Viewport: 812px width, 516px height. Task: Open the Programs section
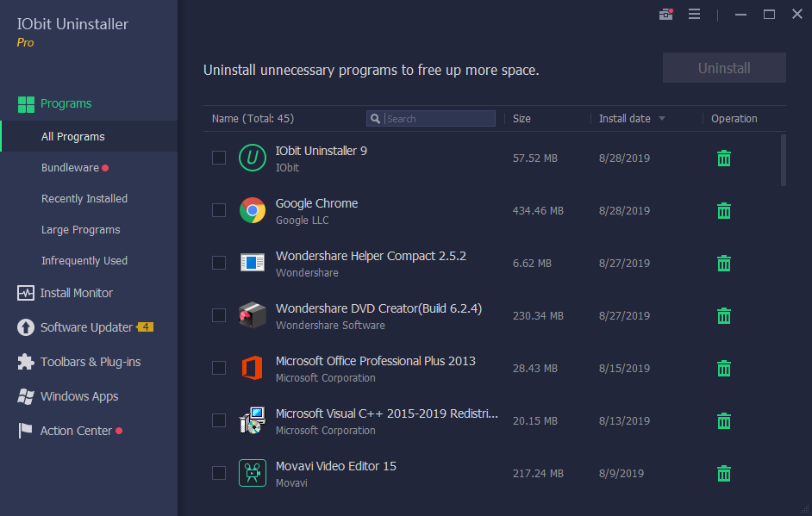click(x=66, y=103)
